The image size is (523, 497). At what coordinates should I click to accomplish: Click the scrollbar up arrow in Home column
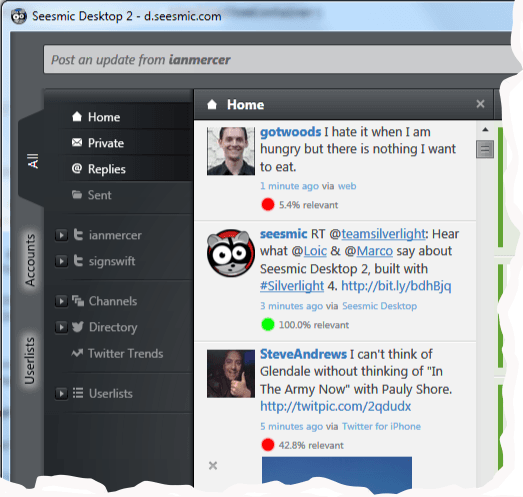tap(485, 129)
